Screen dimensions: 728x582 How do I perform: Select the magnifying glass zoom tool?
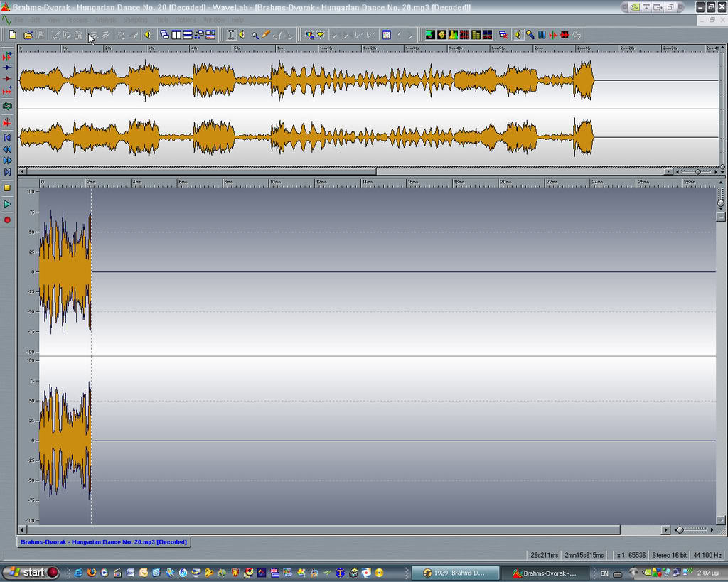click(x=255, y=34)
